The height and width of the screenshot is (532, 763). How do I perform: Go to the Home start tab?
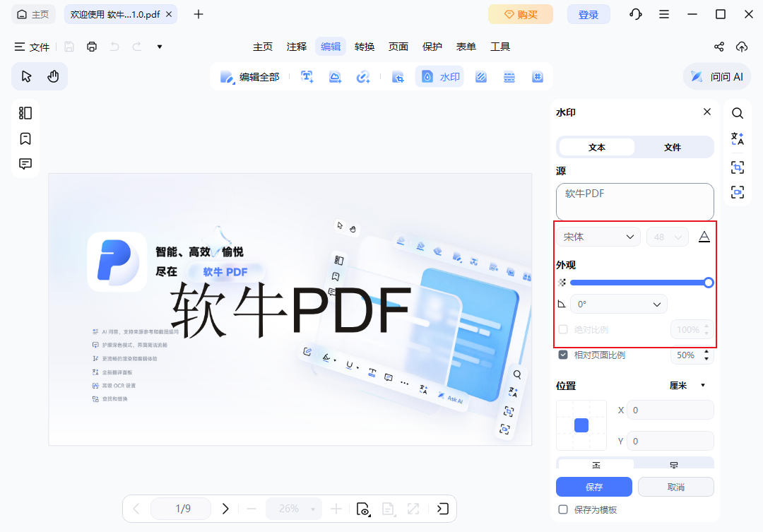(x=33, y=14)
